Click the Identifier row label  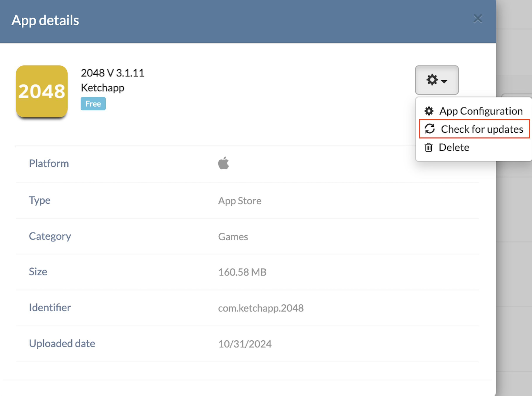50,308
